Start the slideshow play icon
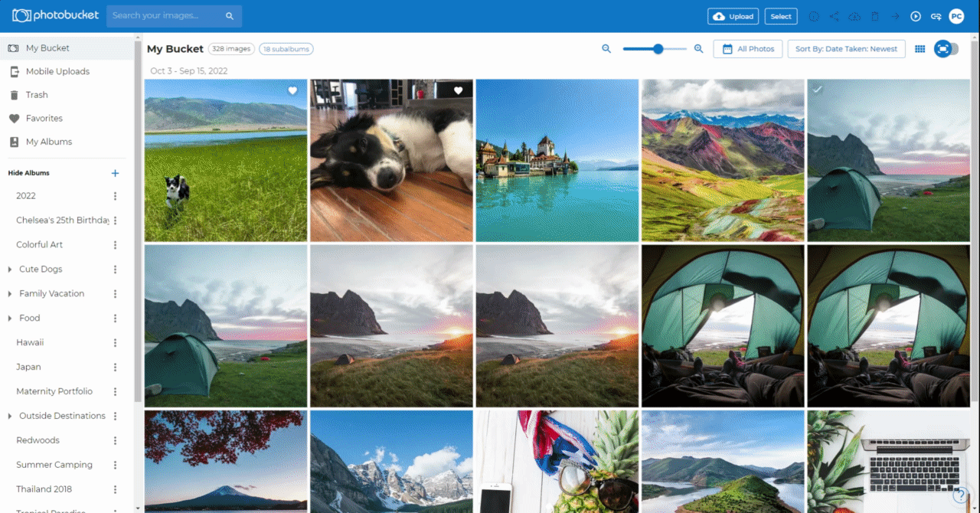This screenshot has width=980, height=513. point(916,16)
